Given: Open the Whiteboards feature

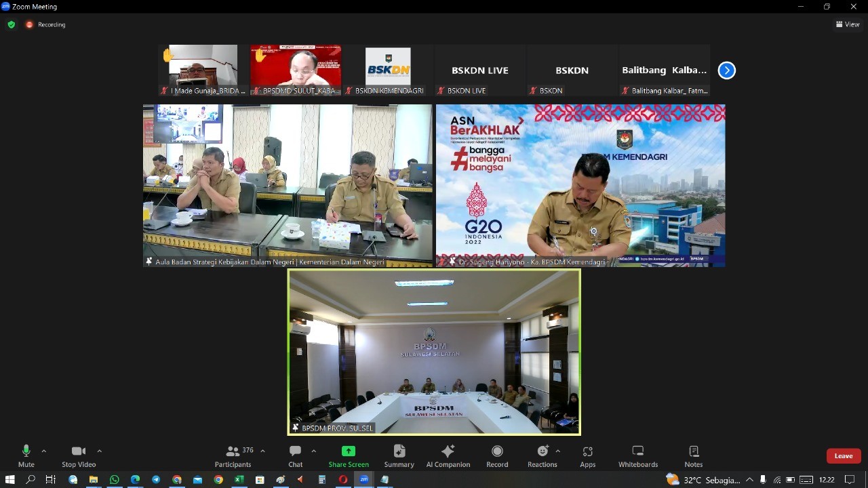Looking at the screenshot, I should point(637,455).
